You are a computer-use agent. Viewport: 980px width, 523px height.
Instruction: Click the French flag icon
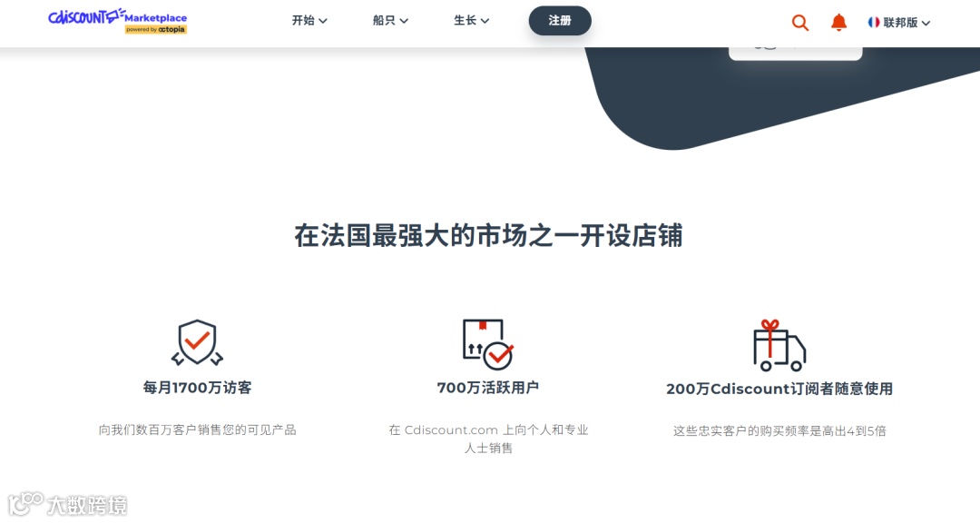point(874,23)
